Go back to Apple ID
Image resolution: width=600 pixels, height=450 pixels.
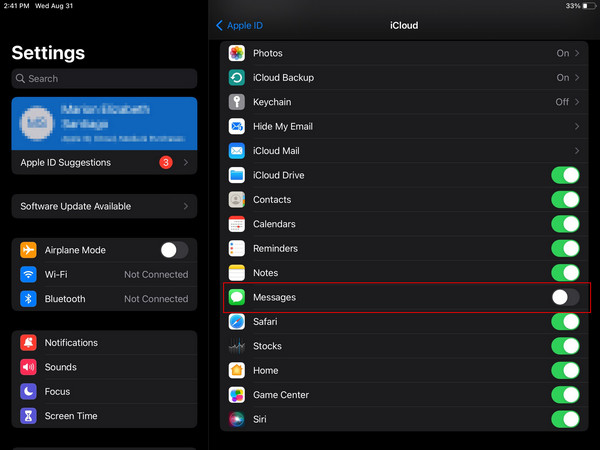240,26
